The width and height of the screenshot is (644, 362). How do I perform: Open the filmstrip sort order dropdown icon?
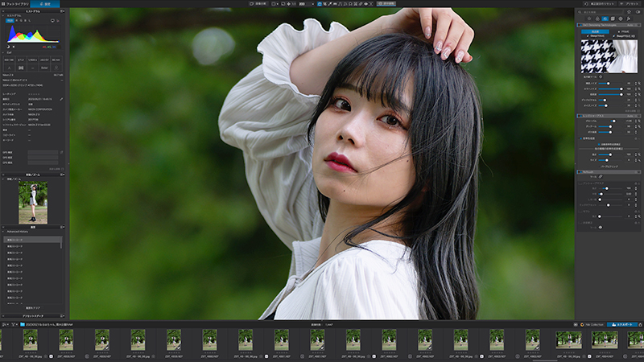pyautogui.click(x=5, y=324)
